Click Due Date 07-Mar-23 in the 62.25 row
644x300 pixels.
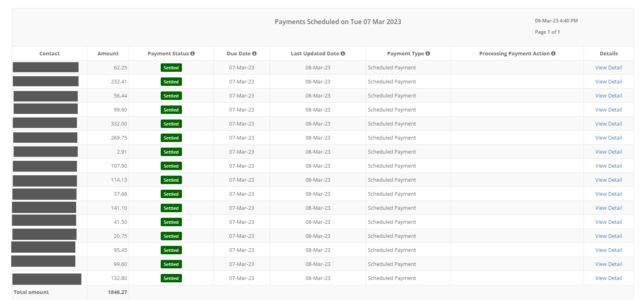tap(242, 67)
